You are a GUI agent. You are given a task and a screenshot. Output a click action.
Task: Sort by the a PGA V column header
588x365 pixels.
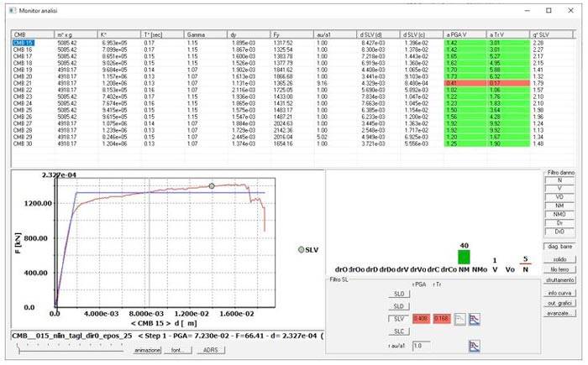(x=465, y=34)
